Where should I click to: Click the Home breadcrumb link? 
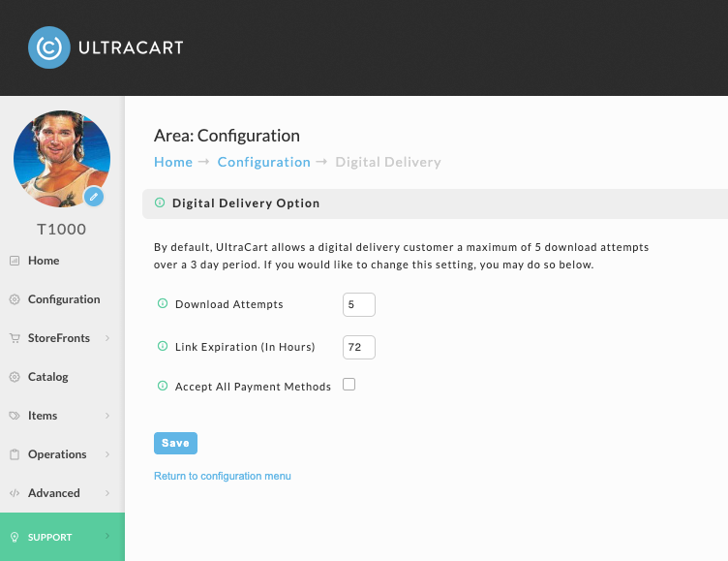pos(173,162)
